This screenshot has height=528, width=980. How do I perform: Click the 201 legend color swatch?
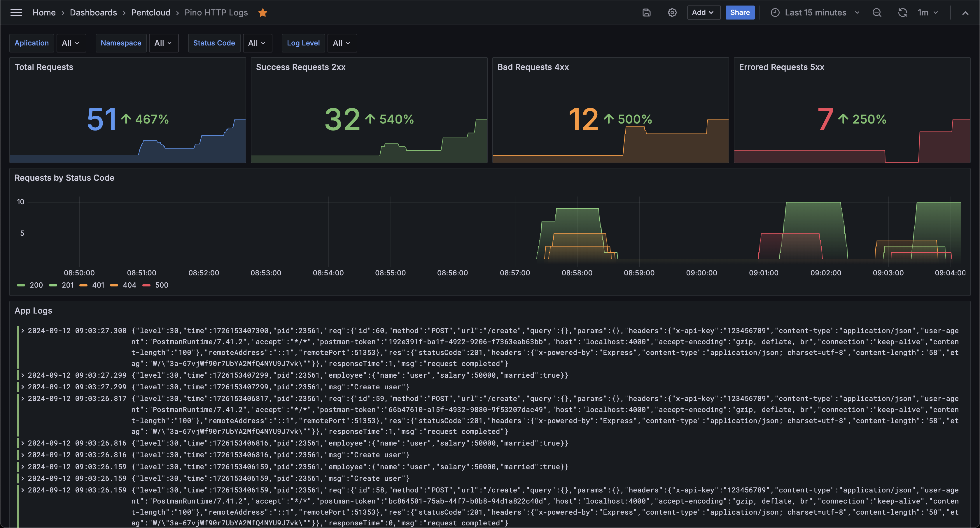click(x=53, y=285)
